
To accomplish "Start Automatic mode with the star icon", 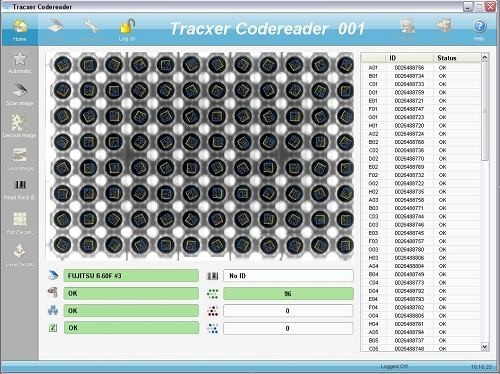I will 20,59.
